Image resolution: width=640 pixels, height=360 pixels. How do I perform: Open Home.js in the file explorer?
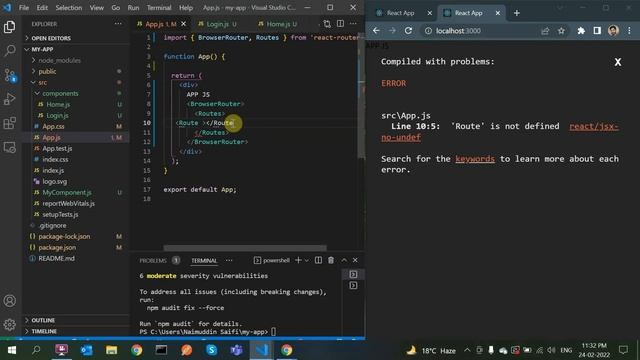(58, 104)
